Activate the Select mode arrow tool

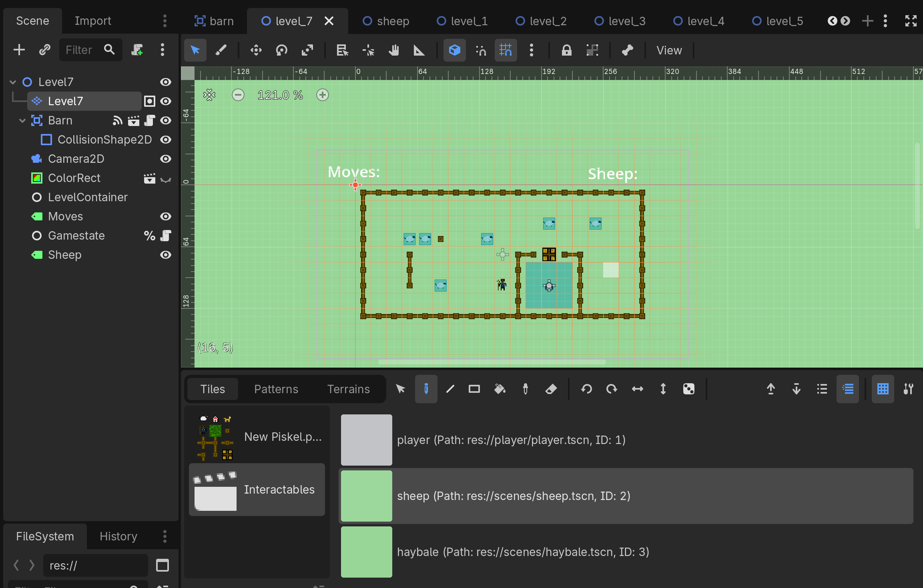tap(195, 50)
